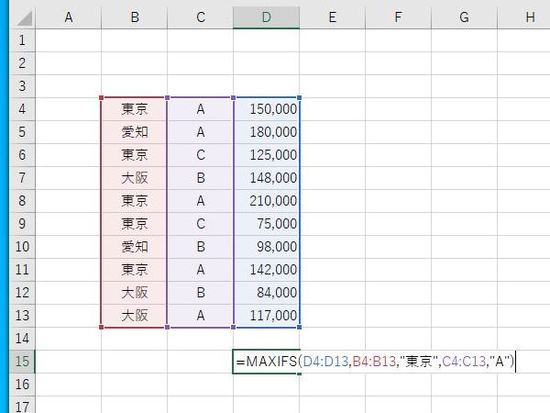Select row 12 header

coord(22,292)
